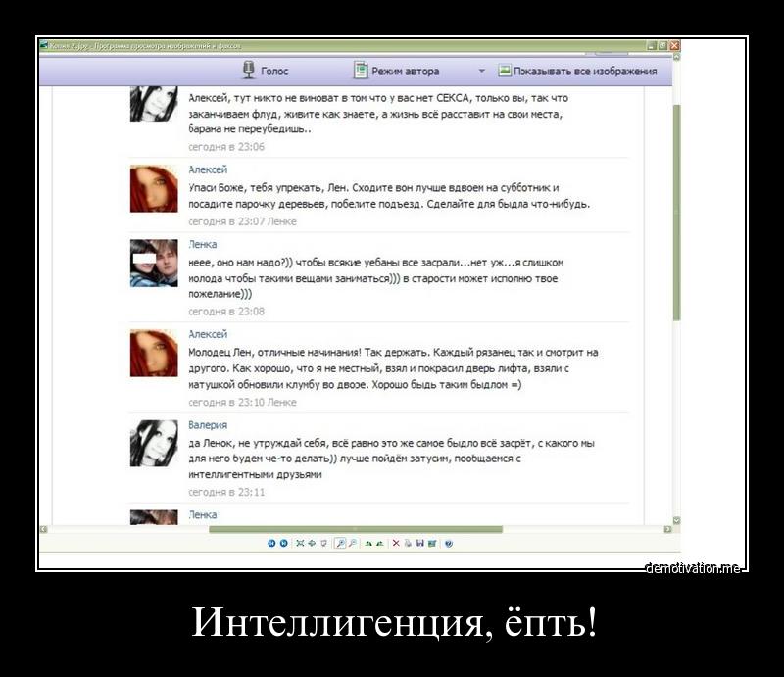Click message text starting 'да Ленок, не утруждай себя'
The height and width of the screenshot is (677, 784).
click(391, 459)
